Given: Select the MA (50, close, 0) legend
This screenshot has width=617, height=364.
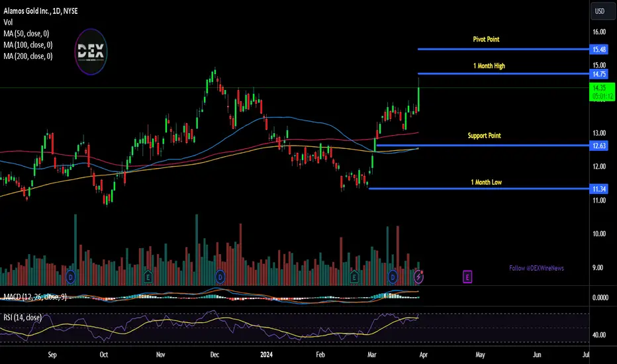Looking at the screenshot, I should [26, 34].
